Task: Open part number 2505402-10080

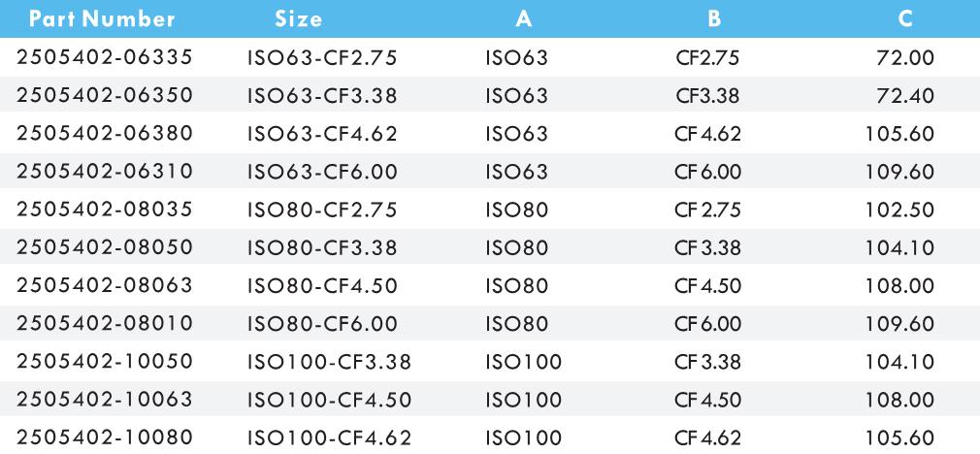Action: [x=104, y=437]
